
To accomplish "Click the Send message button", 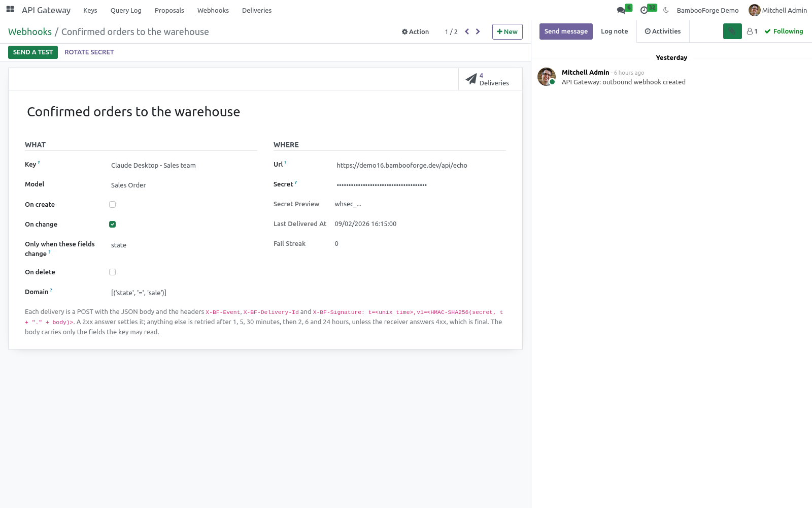I will pyautogui.click(x=566, y=31).
